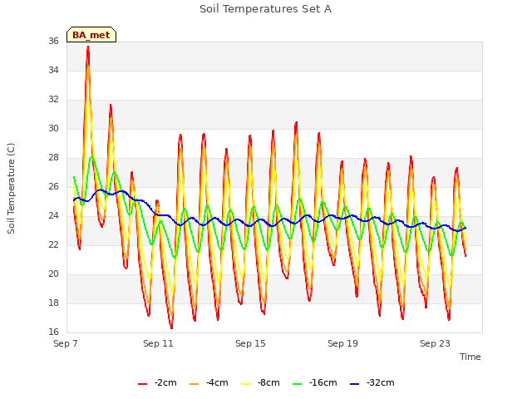The height and width of the screenshot is (399, 532).
Task: Select the -32cm legend label
Action: tap(381, 382)
